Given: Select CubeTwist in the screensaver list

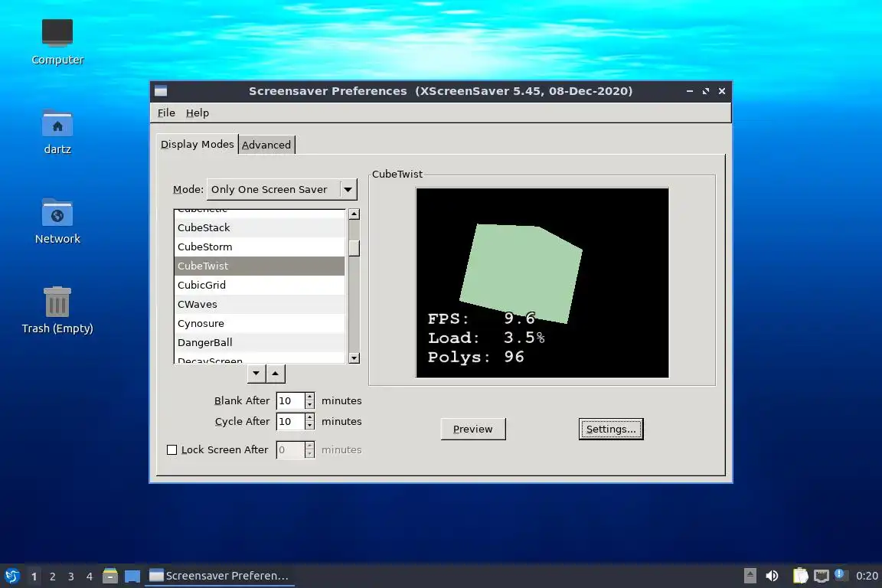Looking at the screenshot, I should pyautogui.click(x=260, y=266).
